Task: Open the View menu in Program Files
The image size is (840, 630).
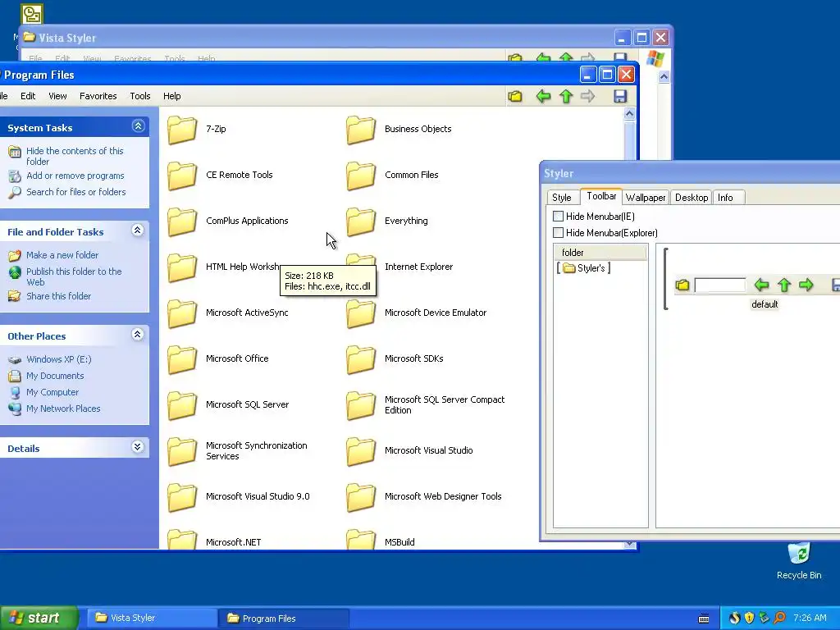Action: [58, 96]
